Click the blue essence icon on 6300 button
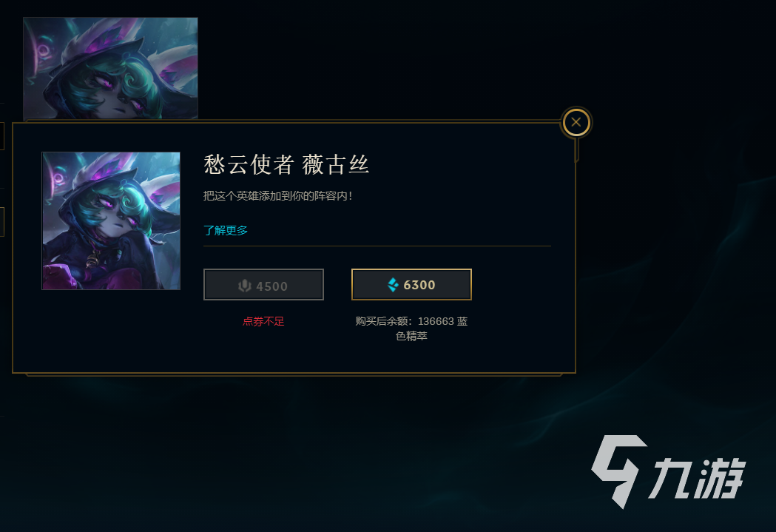Screen dimensions: 776x532 393,285
